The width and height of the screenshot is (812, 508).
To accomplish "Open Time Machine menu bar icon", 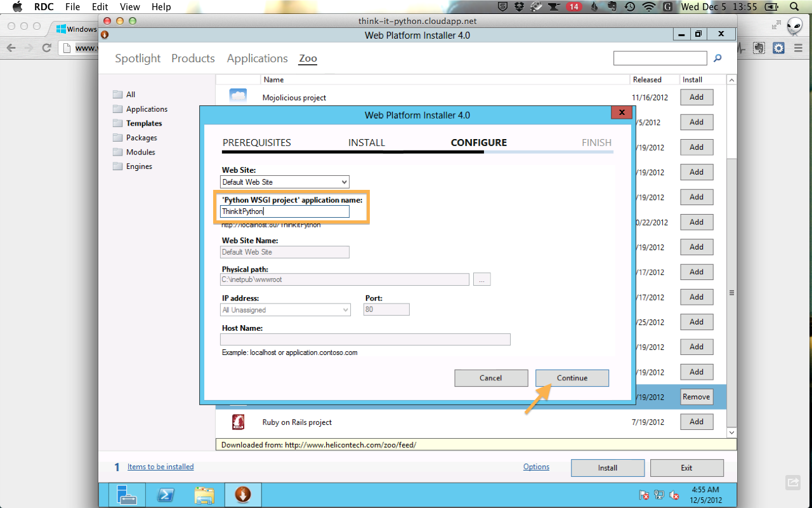I will coord(629,7).
